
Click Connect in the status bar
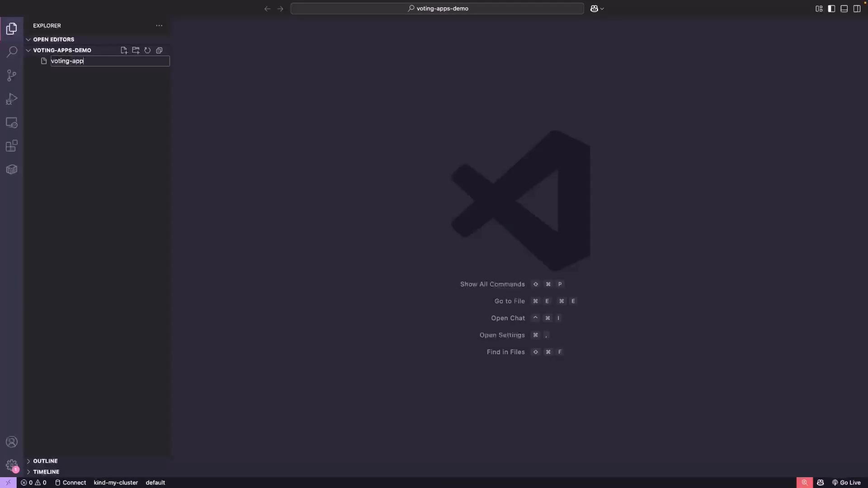[71, 483]
